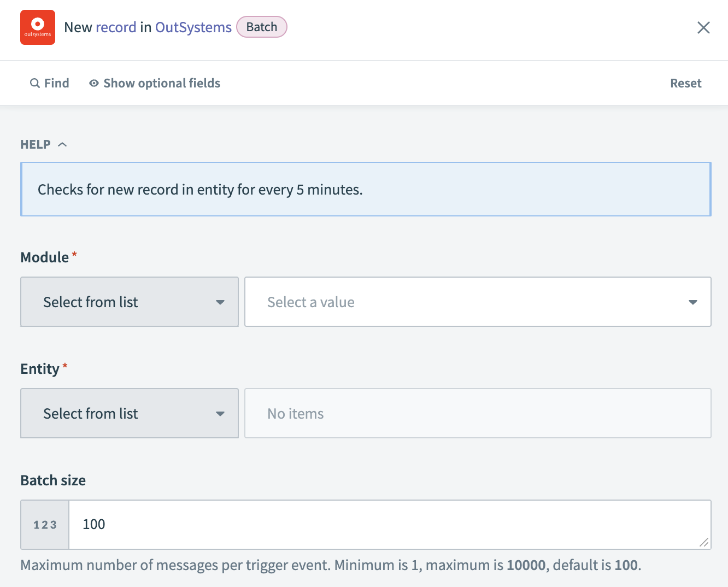Open the Module 'Select from list' mode dropdown
The image size is (728, 587).
click(x=130, y=302)
